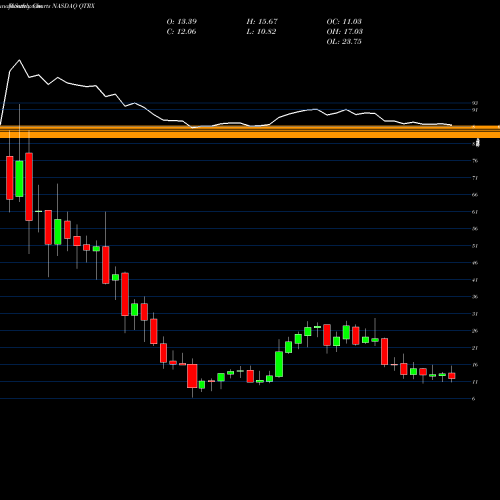Click the last red candlestick on the right
Image resolution: width=500 pixels, height=500 pixels.
tap(452, 376)
